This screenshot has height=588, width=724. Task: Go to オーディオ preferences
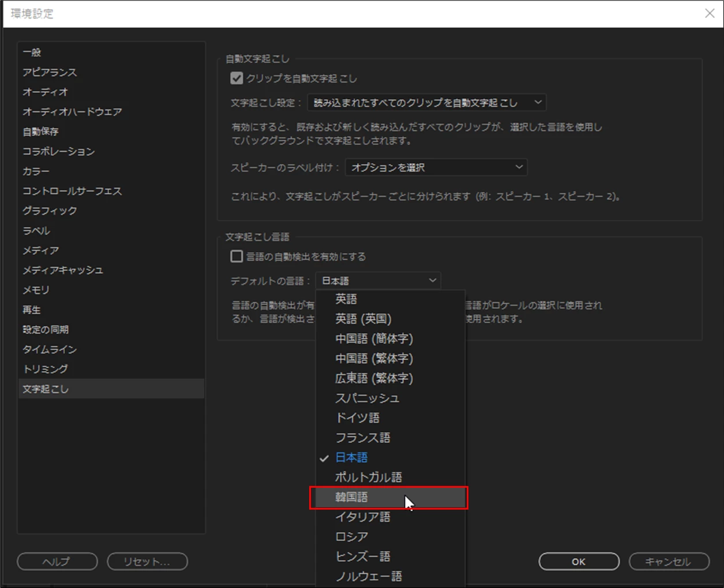coord(111,92)
